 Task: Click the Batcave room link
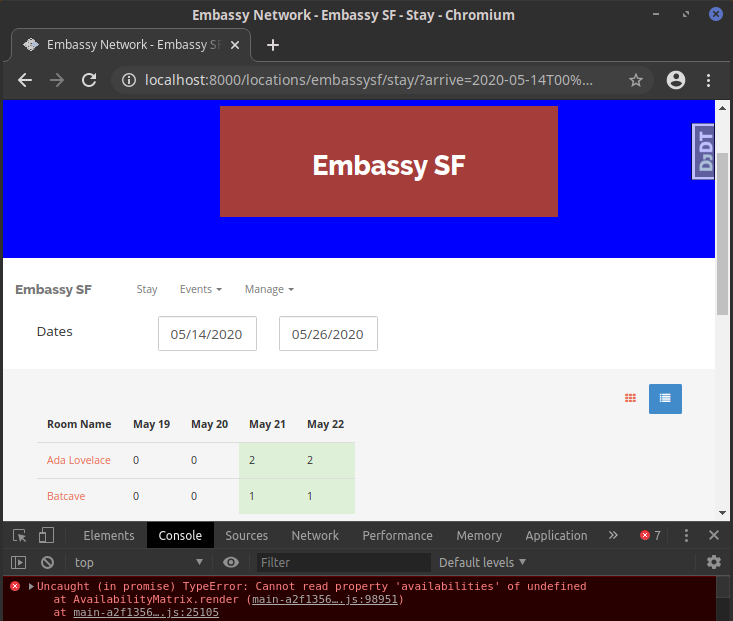click(67, 496)
